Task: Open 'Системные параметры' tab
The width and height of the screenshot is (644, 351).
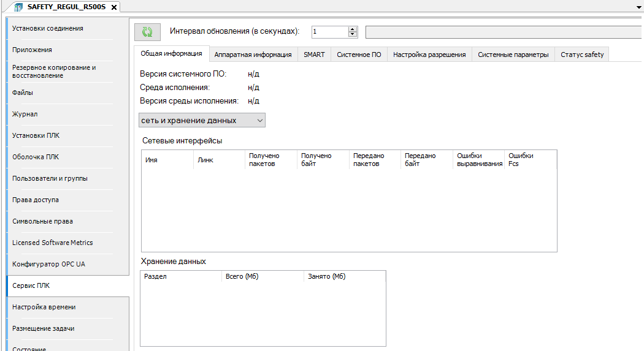Action: coord(513,55)
